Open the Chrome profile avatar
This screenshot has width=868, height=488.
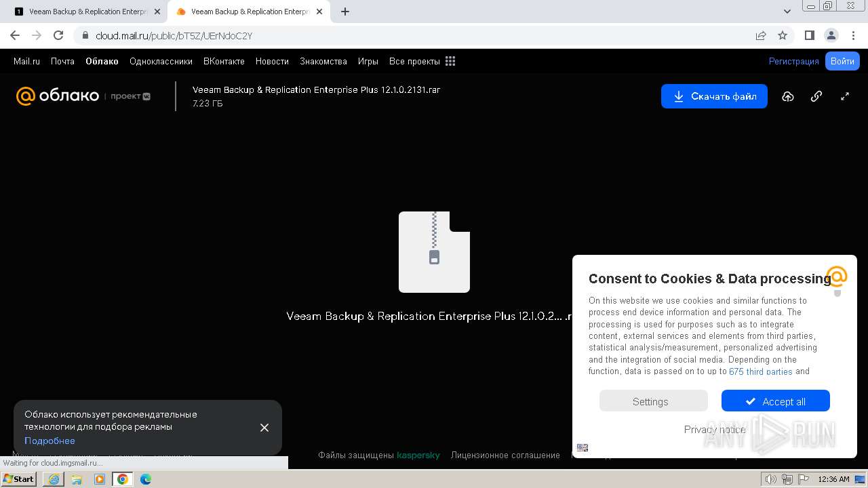(x=831, y=35)
